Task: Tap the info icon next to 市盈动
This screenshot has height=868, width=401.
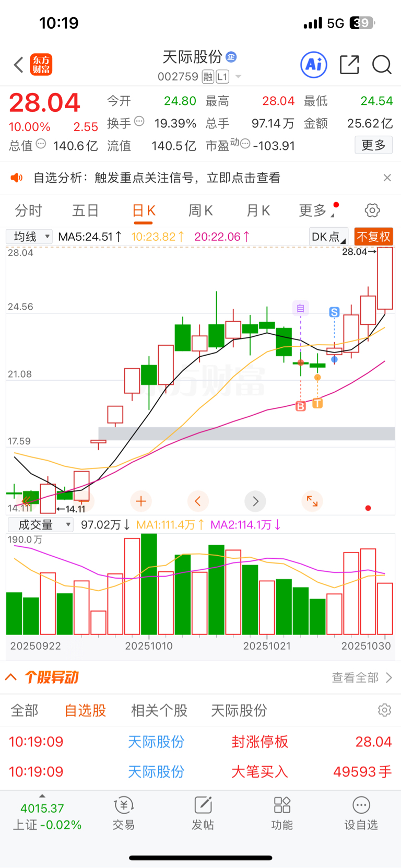Action: (x=245, y=144)
